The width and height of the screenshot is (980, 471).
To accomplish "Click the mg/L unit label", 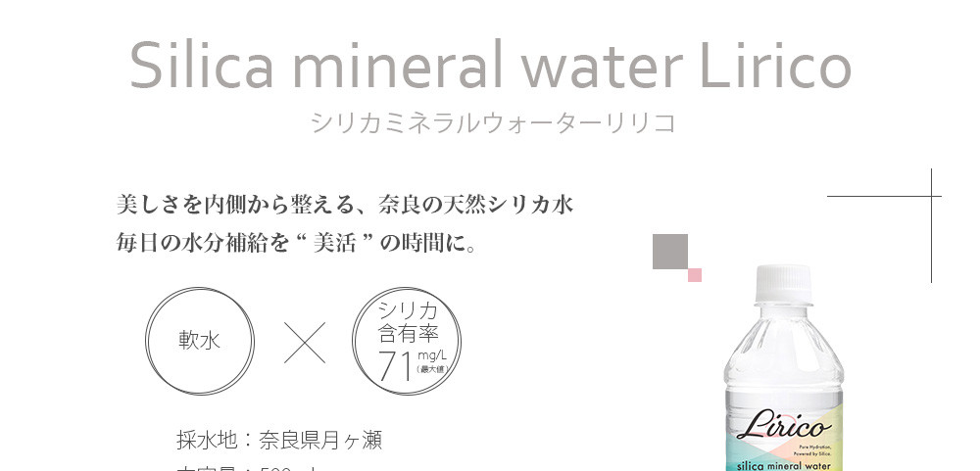I will [431, 354].
